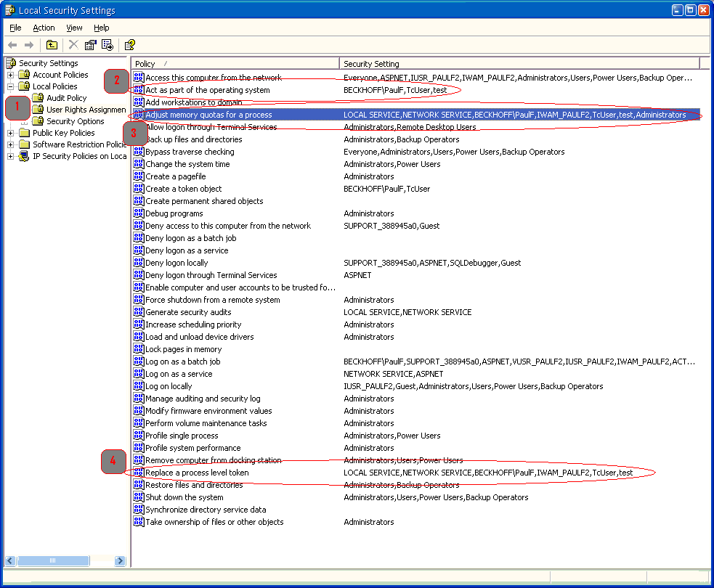
Task: Click the Back arrow toolbar icon
Action: coord(13,45)
